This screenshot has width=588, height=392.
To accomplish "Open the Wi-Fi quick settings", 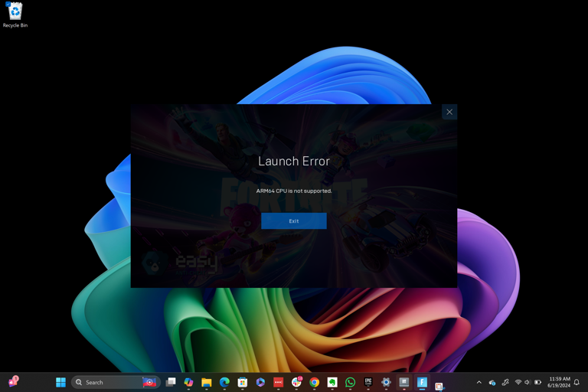I will pos(518,382).
